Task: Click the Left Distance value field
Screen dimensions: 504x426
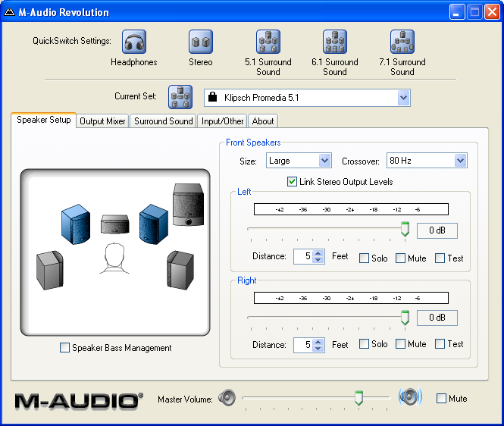Action: click(x=303, y=256)
